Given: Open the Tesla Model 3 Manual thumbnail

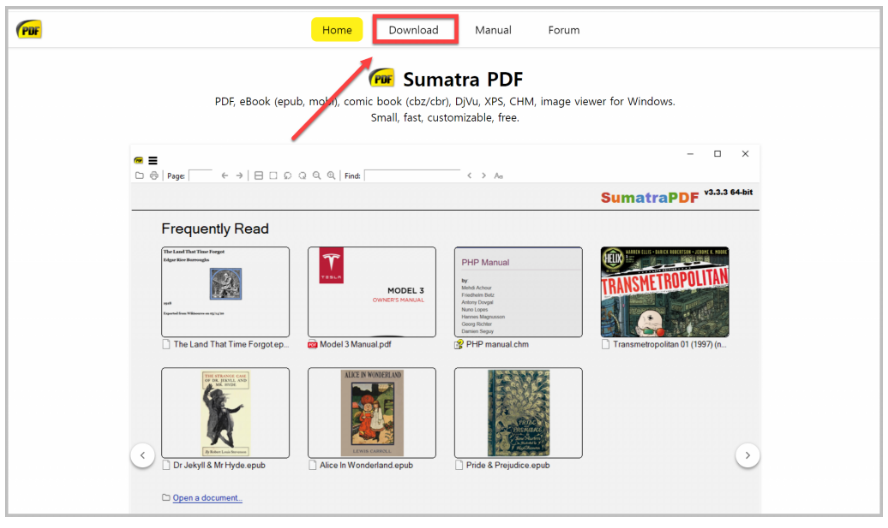Looking at the screenshot, I should (372, 292).
